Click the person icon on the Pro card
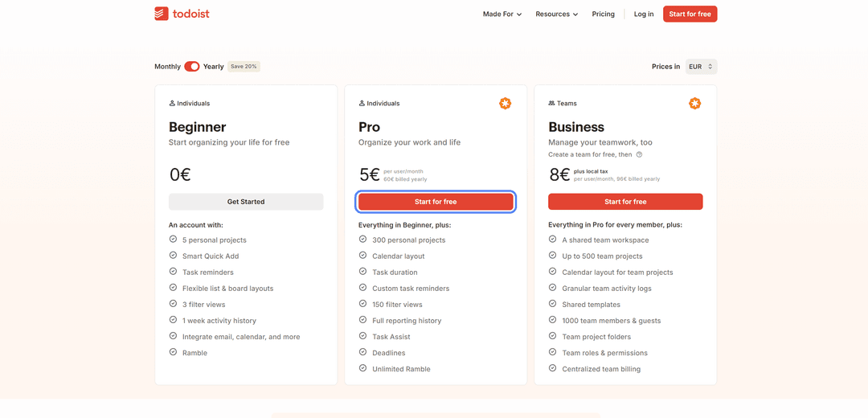868x418 pixels. 362,103
